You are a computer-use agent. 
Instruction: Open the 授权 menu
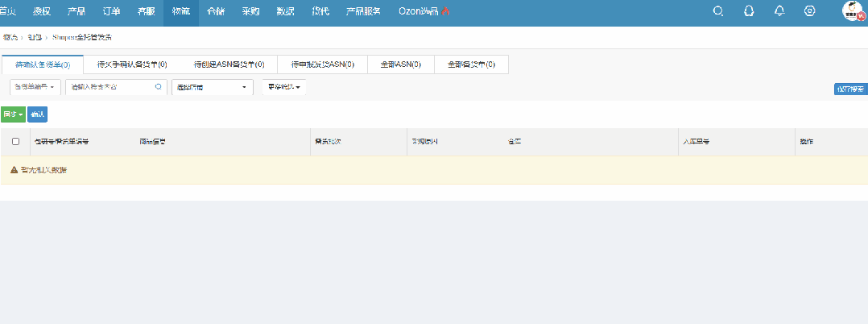(42, 11)
